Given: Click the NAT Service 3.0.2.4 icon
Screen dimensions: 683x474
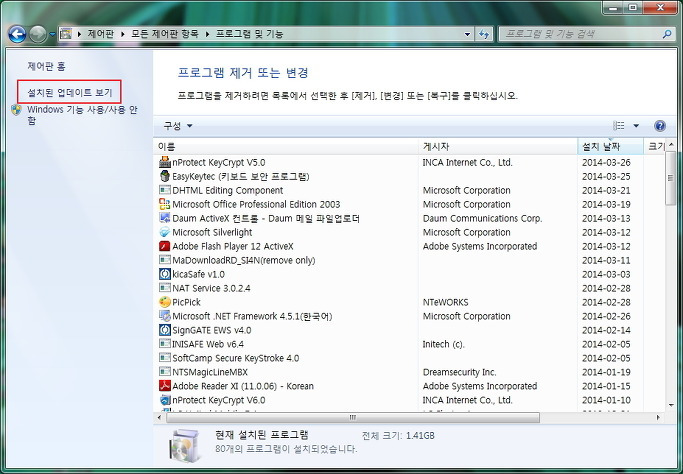Looking at the screenshot, I should [165, 288].
